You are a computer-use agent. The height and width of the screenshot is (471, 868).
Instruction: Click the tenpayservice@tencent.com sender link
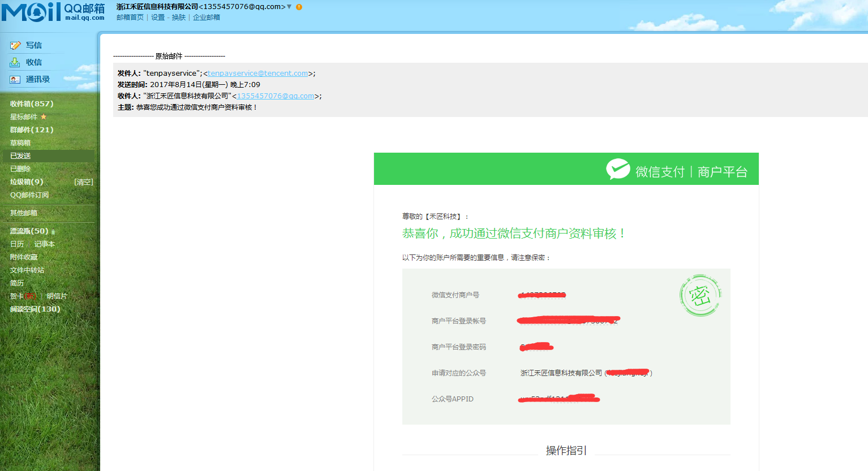tap(257, 74)
